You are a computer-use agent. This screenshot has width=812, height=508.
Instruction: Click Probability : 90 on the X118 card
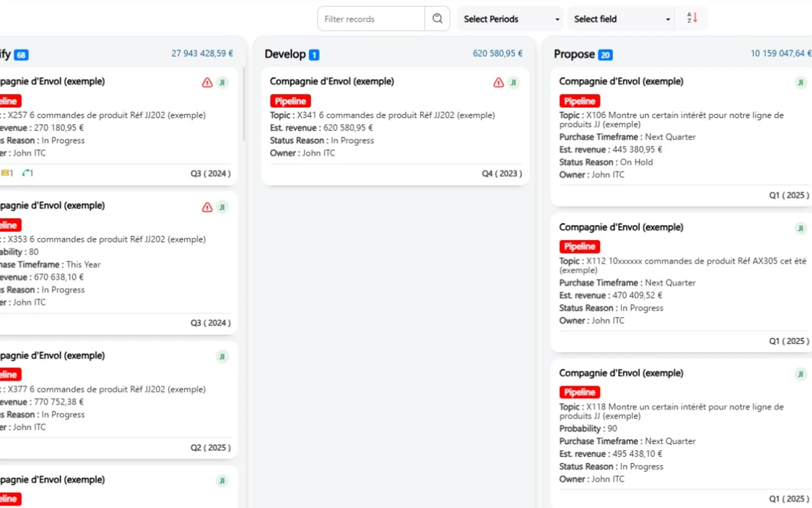click(x=588, y=429)
